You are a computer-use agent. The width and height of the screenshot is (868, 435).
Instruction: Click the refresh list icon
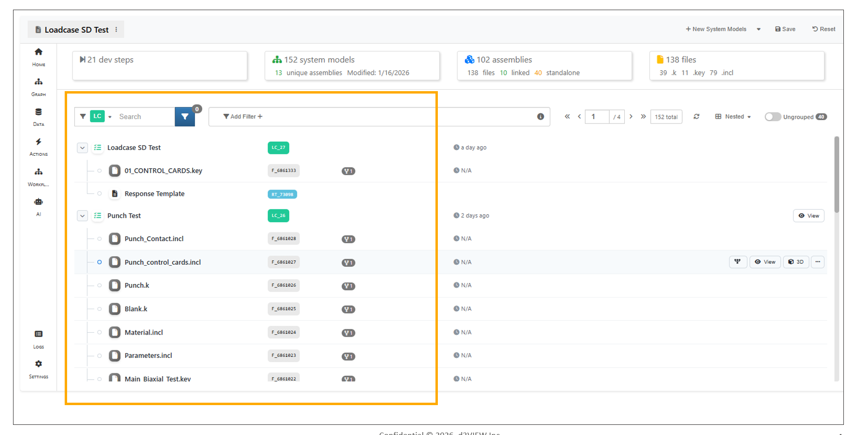[x=696, y=117]
